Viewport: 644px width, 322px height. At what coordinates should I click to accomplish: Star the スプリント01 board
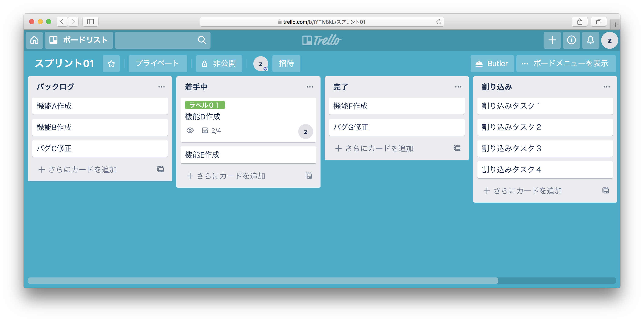111,64
